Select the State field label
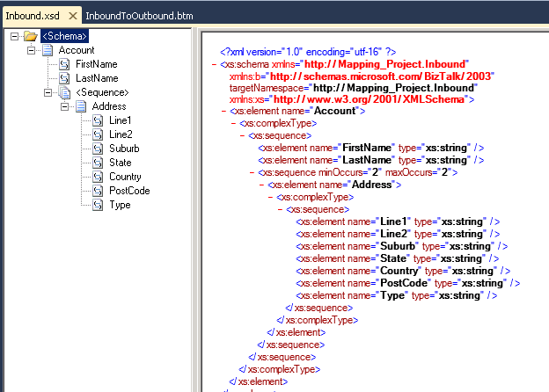 121,163
